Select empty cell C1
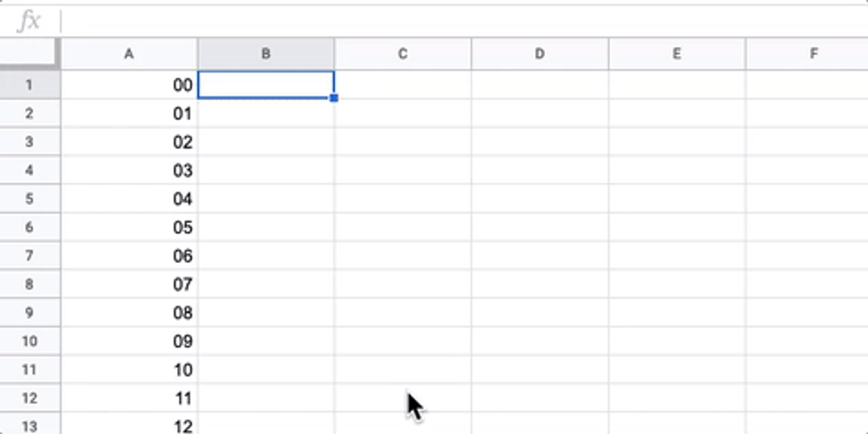This screenshot has width=868, height=434. pos(403,85)
